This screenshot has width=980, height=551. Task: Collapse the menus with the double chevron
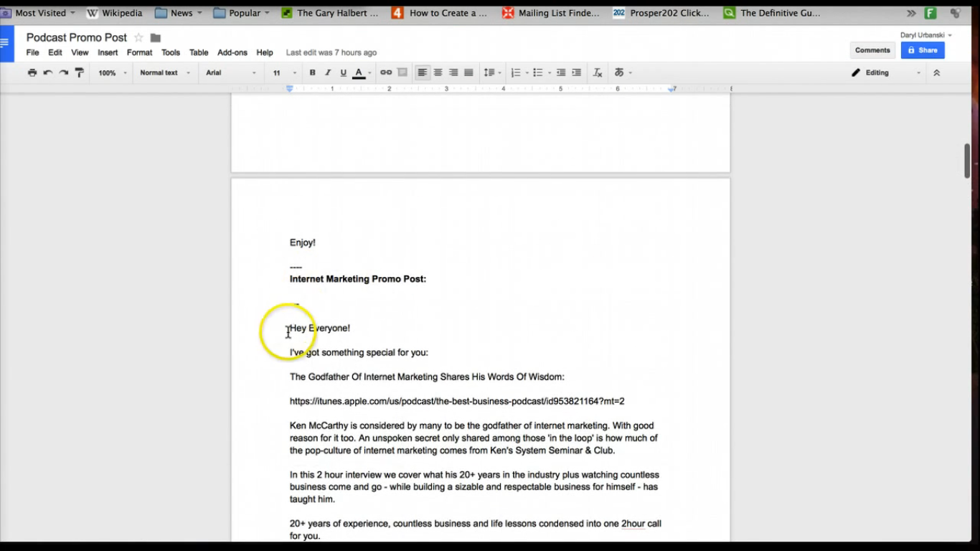pos(936,72)
